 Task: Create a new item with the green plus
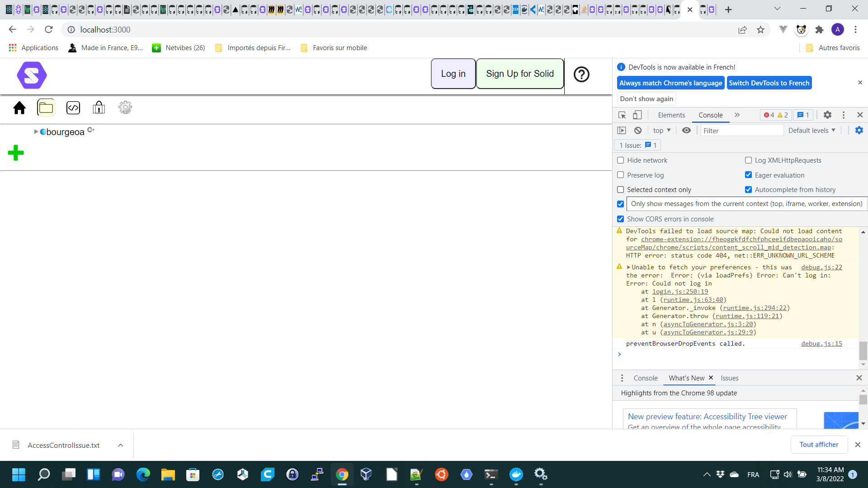point(16,153)
